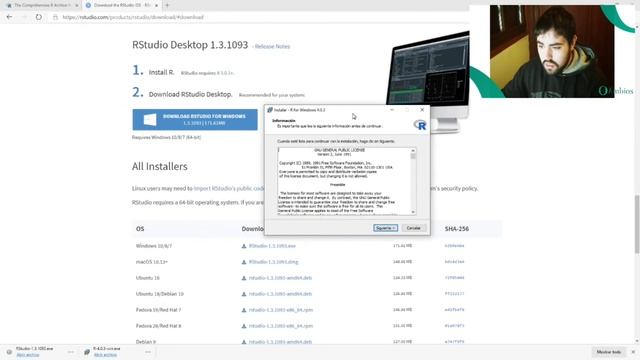Reload the RStudio download page
This screenshot has height=360, width=640.
[x=38, y=17]
